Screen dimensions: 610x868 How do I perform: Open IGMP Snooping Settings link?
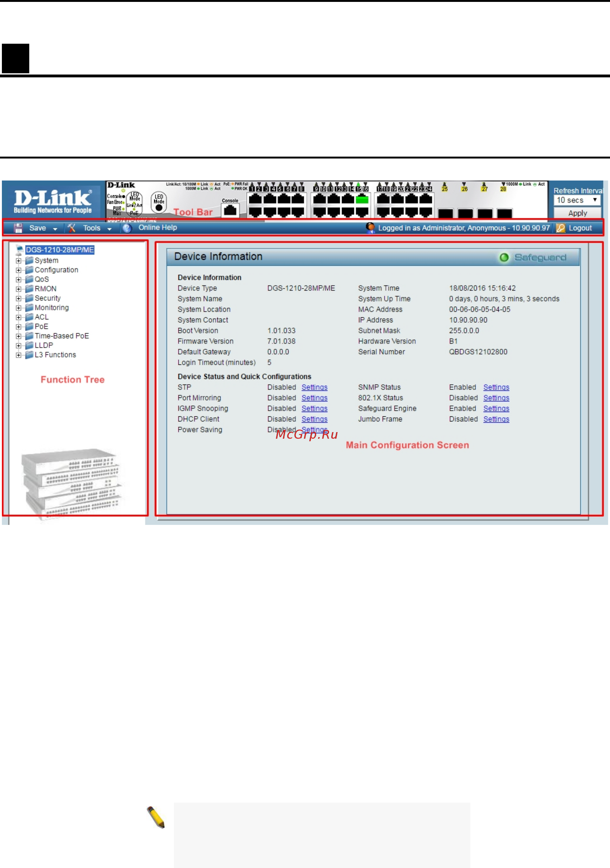(x=314, y=409)
